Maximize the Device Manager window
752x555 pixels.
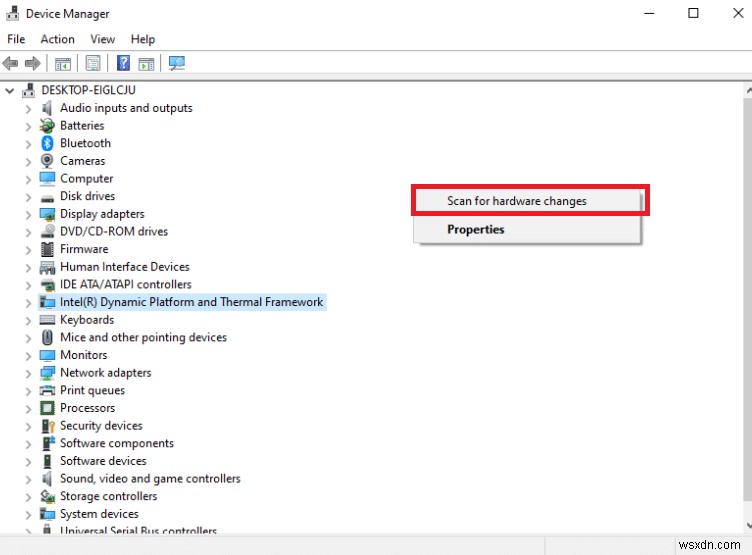(693, 13)
